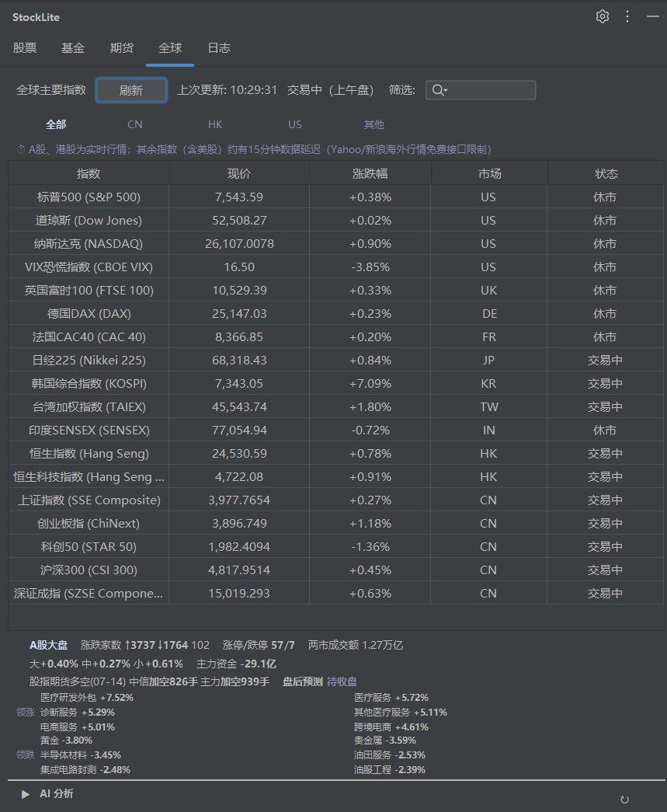Viewport: 667px width, 812px height.
Task: Expand the AI 分析 section
Action: click(25, 794)
